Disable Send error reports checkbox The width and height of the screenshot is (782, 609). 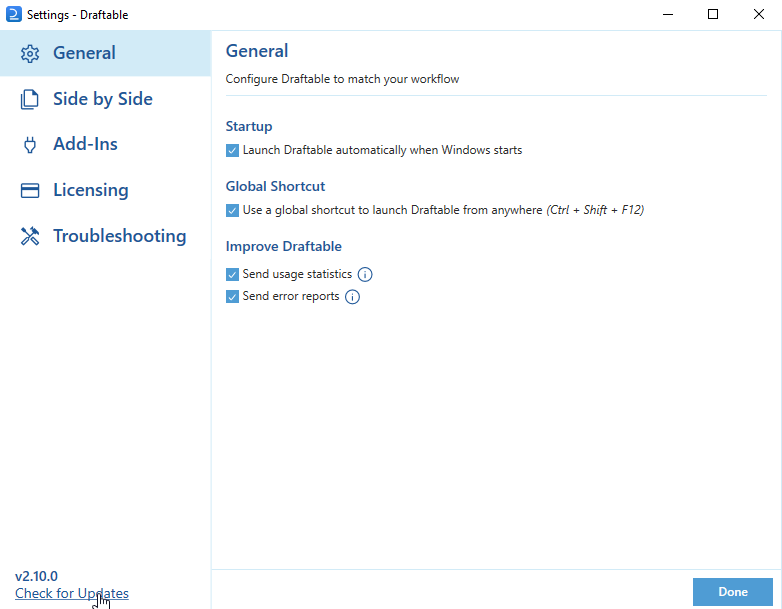(x=232, y=297)
